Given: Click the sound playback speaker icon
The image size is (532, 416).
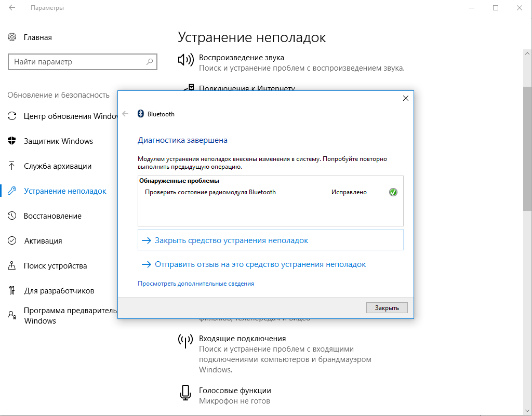Looking at the screenshot, I should [185, 60].
